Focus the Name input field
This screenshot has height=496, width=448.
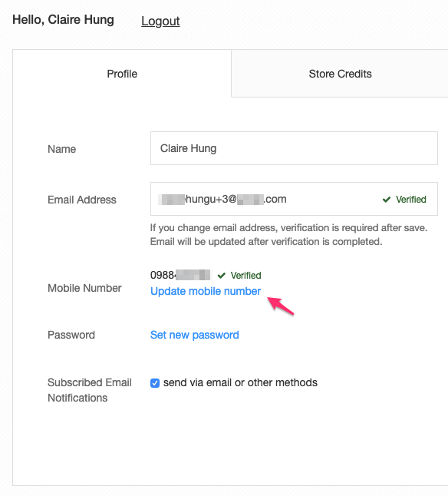(294, 148)
